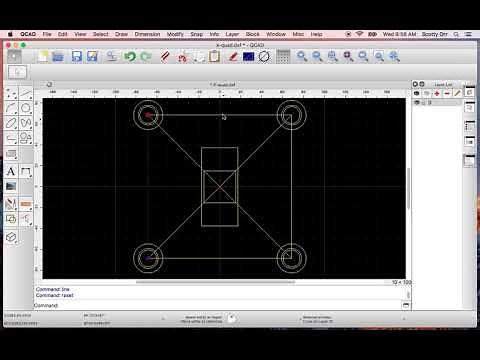The image size is (480, 360).
Task: Open the Layer menu
Action: pyautogui.click(x=232, y=34)
